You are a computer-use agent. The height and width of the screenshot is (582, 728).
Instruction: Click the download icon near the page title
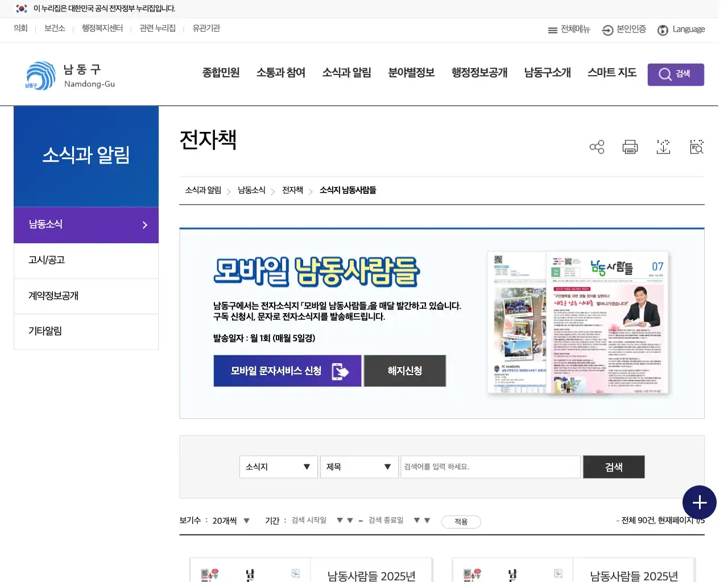tap(663, 147)
